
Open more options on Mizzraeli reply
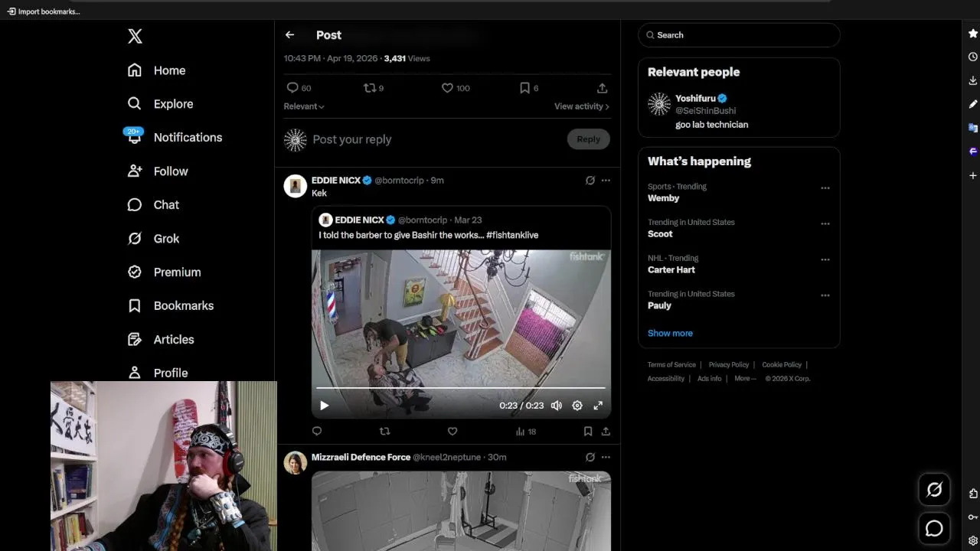pyautogui.click(x=606, y=457)
